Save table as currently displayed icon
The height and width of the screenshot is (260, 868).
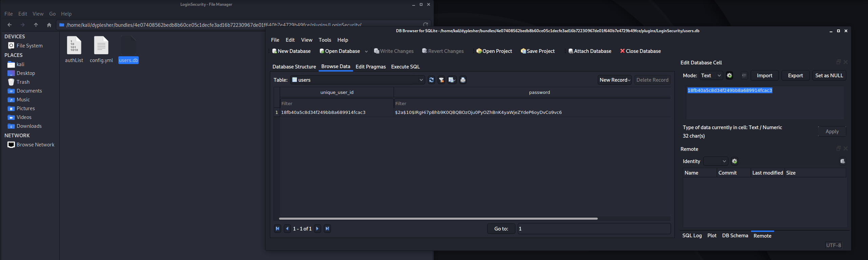click(x=452, y=80)
